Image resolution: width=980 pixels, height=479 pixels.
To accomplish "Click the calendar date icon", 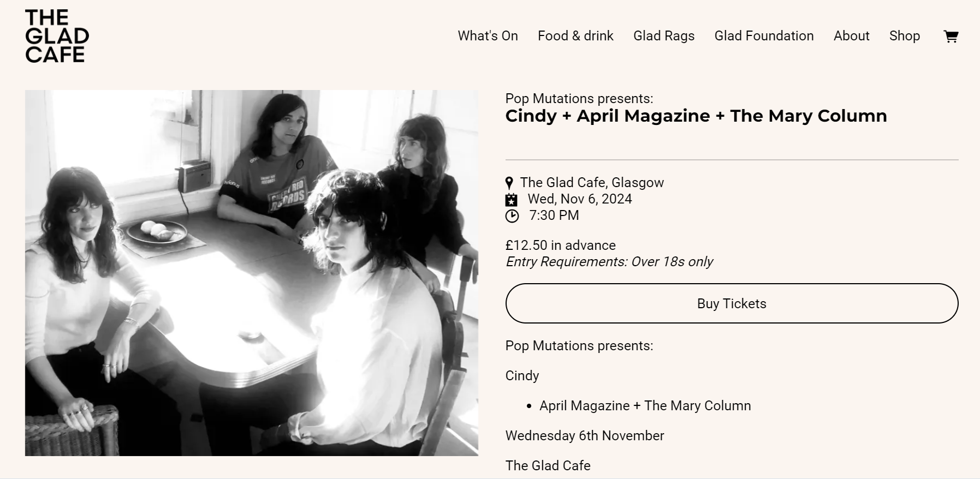I will [x=511, y=200].
